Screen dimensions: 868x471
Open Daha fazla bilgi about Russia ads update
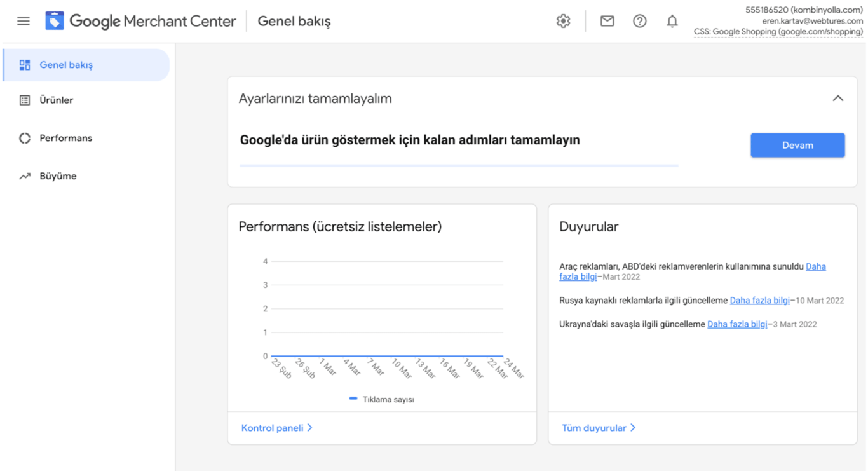point(759,300)
